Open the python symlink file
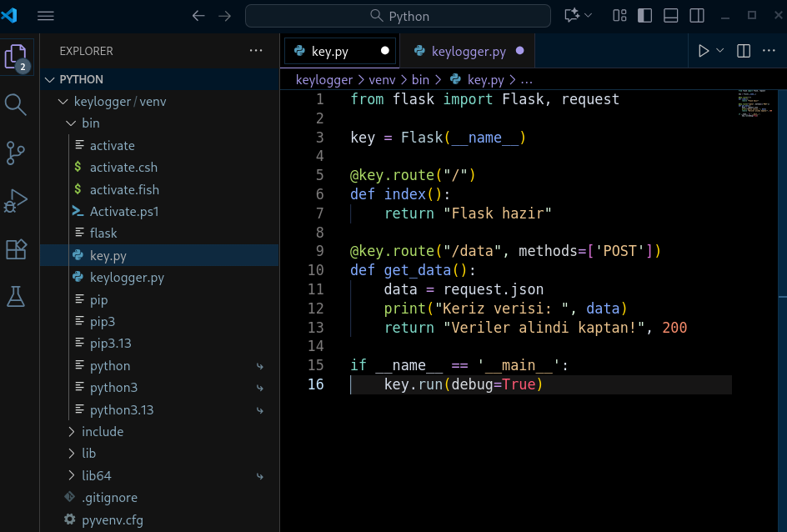Viewport: 787px width, 532px height. (159, 366)
